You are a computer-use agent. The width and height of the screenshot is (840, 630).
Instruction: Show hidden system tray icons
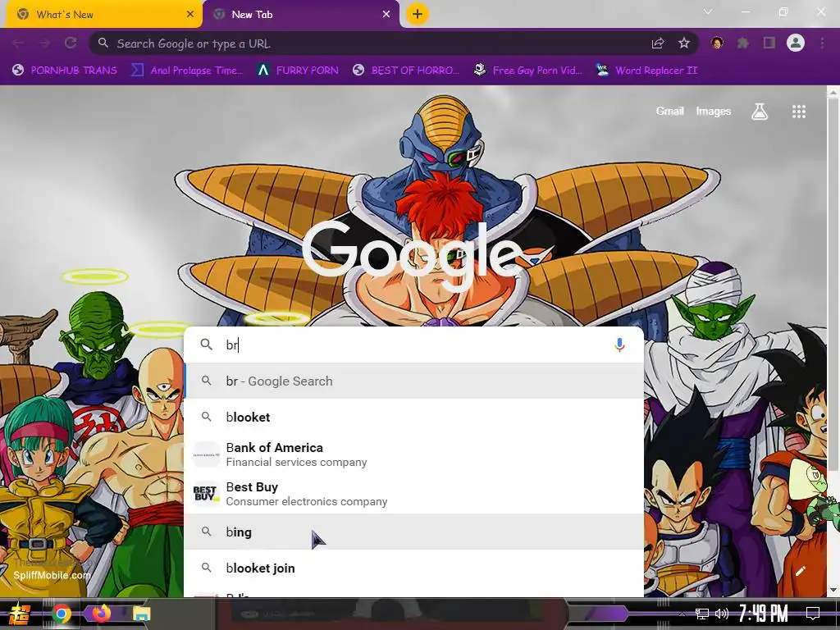click(x=682, y=614)
